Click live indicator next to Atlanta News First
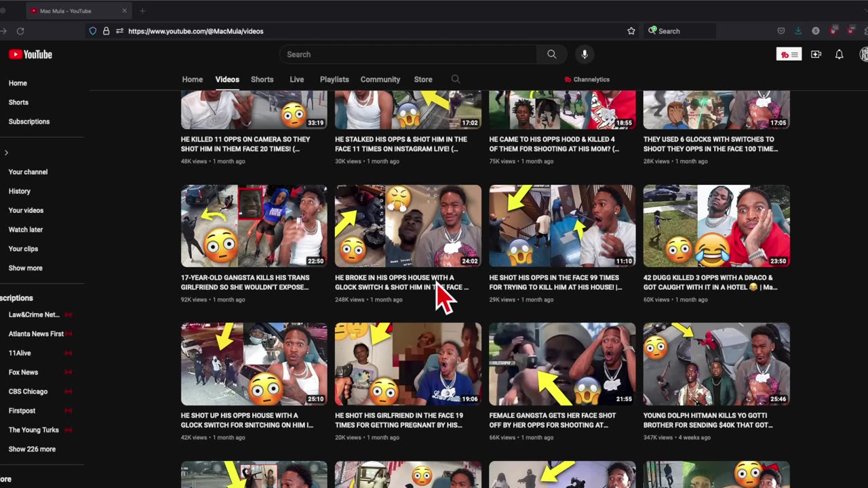 coord(68,333)
